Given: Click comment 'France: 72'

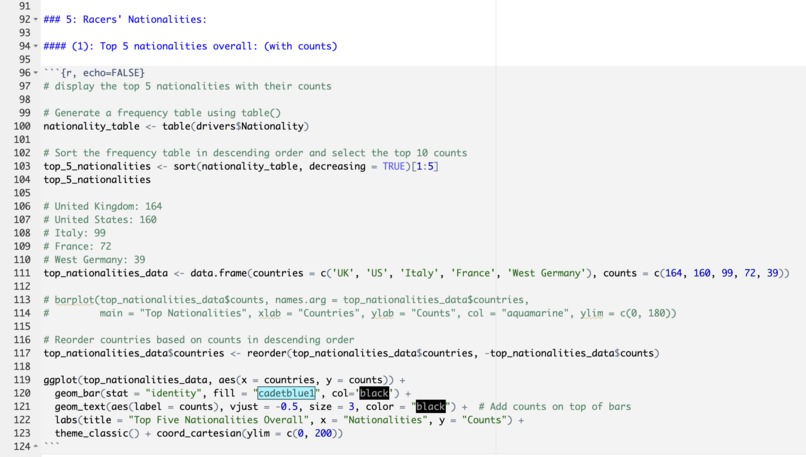Looking at the screenshot, I should (83, 247).
